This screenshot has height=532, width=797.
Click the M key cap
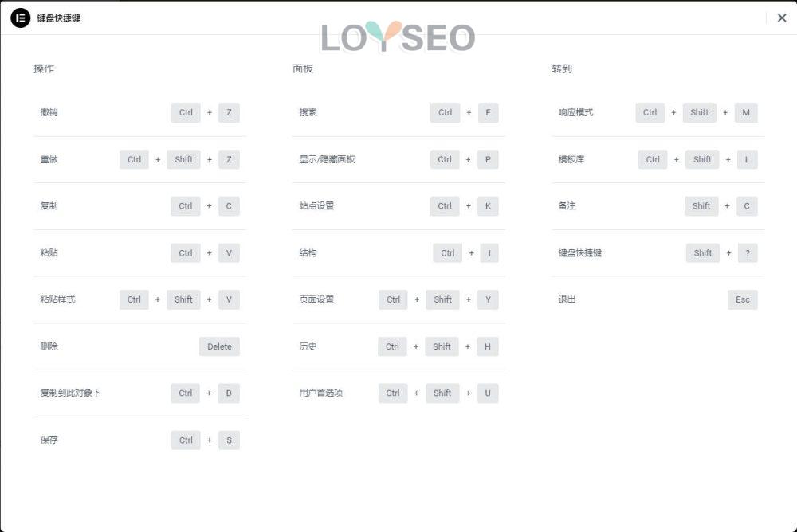746,113
